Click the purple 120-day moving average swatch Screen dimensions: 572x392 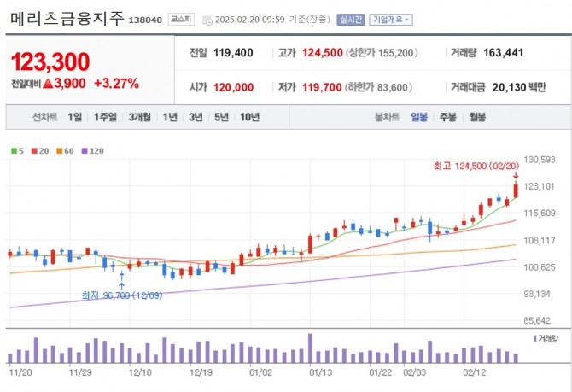tap(85, 151)
